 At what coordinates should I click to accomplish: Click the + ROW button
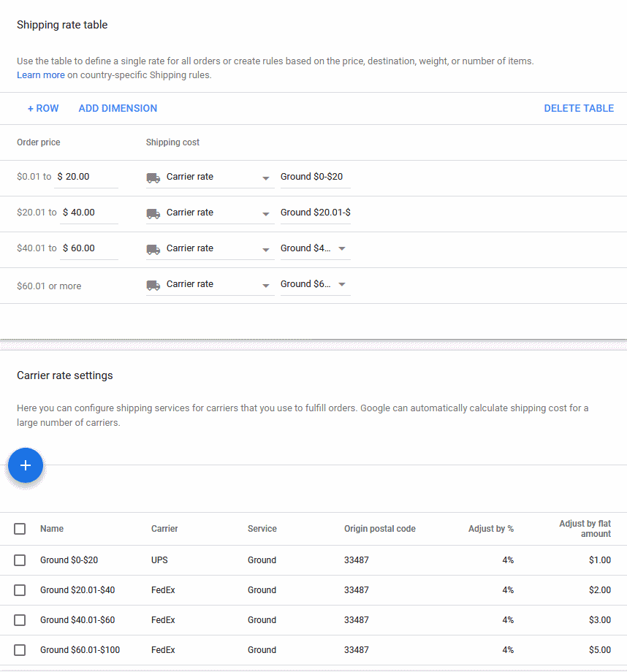(43, 108)
